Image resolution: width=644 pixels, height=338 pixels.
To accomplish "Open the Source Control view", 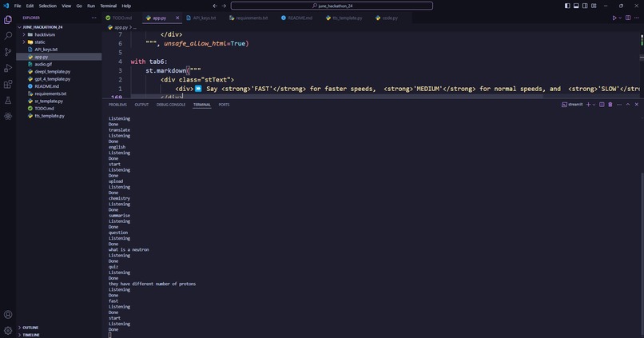I will coord(8,52).
